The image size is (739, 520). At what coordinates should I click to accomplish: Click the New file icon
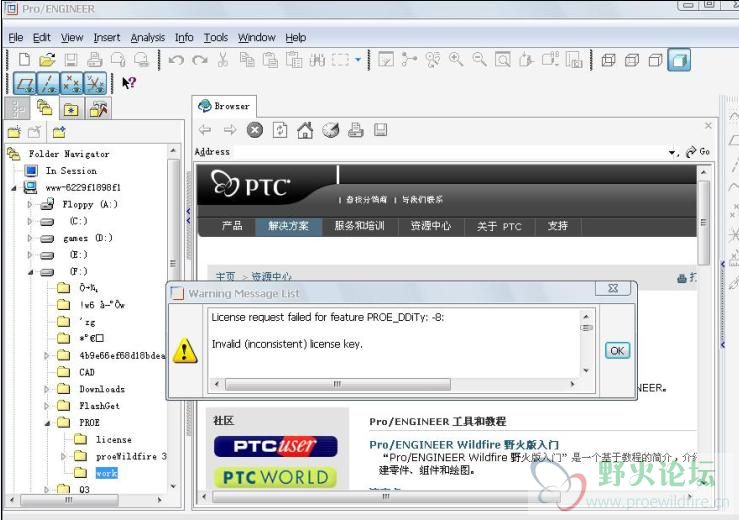24,60
